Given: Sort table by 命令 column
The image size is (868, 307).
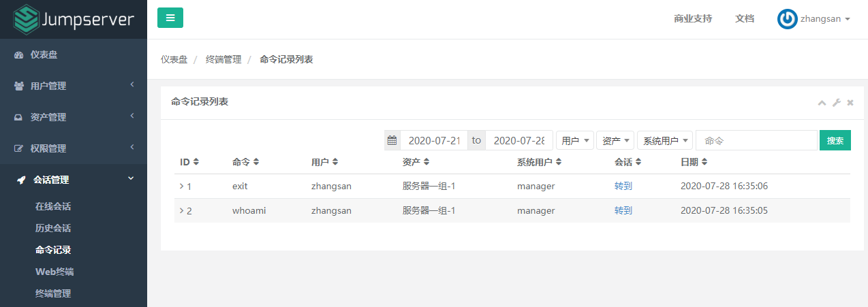Looking at the screenshot, I should pyautogui.click(x=246, y=162).
